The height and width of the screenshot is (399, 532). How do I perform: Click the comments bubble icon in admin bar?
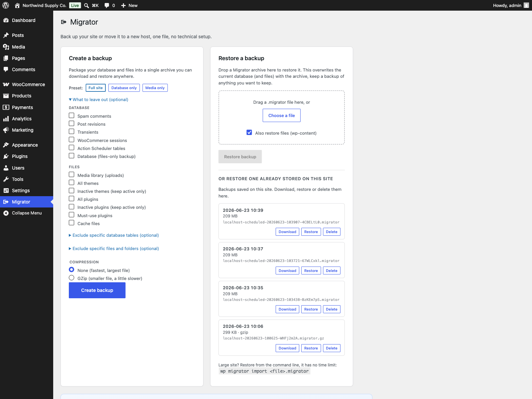(x=107, y=5)
